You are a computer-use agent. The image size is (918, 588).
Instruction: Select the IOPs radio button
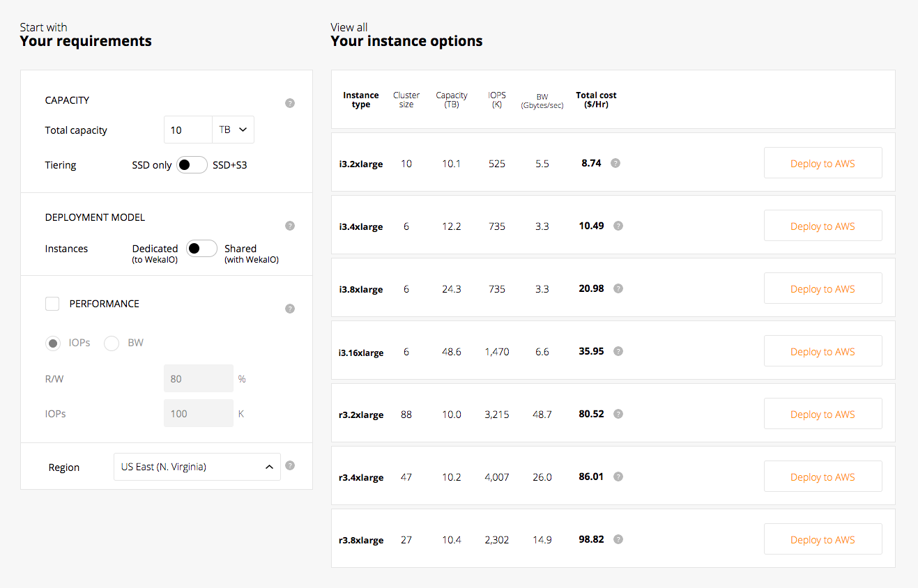tap(53, 343)
